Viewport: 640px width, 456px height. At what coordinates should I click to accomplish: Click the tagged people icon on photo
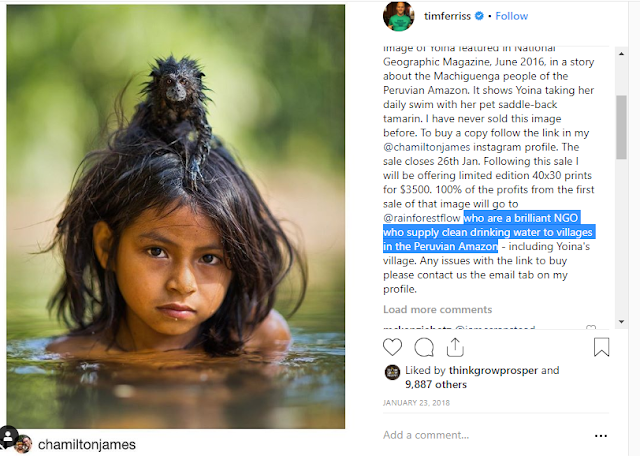tap(8, 437)
